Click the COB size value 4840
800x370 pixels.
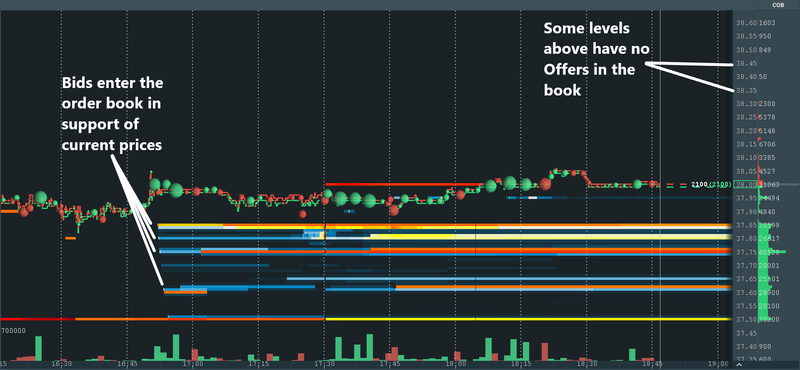(767, 212)
